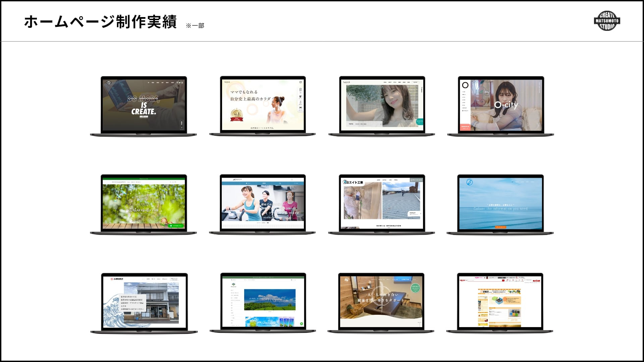Image resolution: width=644 pixels, height=362 pixels.
Task: Click the orange button on the ocean-themed site
Action: (501, 227)
